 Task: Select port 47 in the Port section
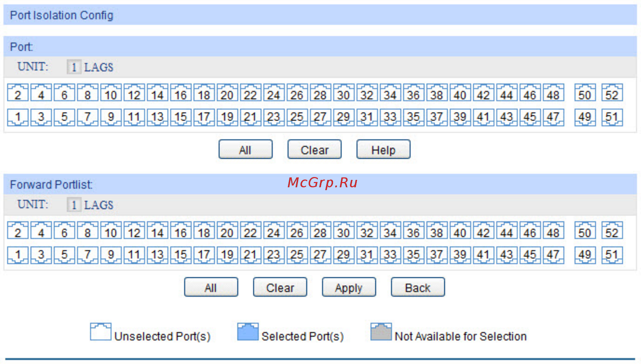(554, 117)
